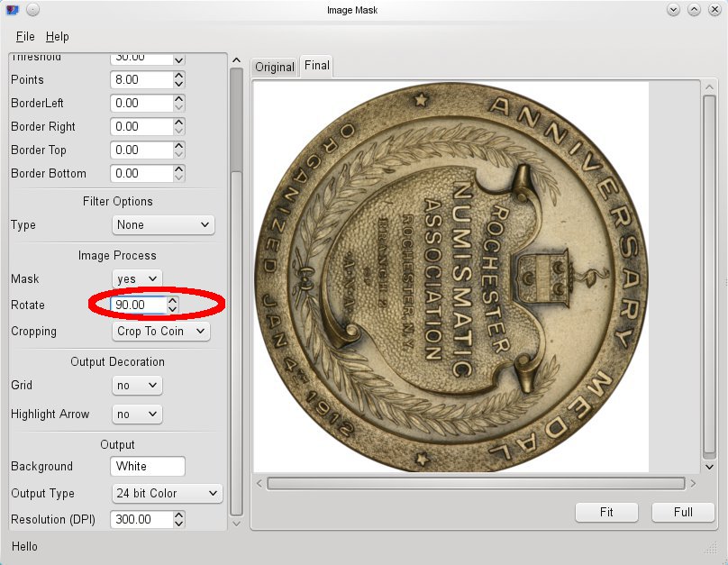Open the Highlight Arrow dropdown
728x565 pixels.
[137, 415]
